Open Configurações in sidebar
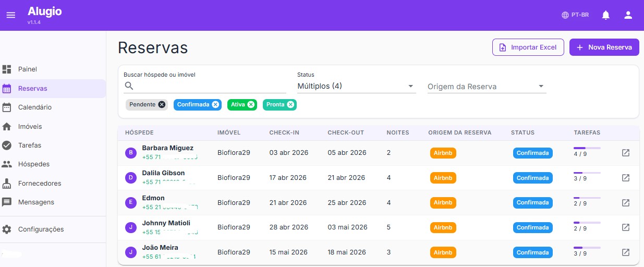 tap(53, 229)
